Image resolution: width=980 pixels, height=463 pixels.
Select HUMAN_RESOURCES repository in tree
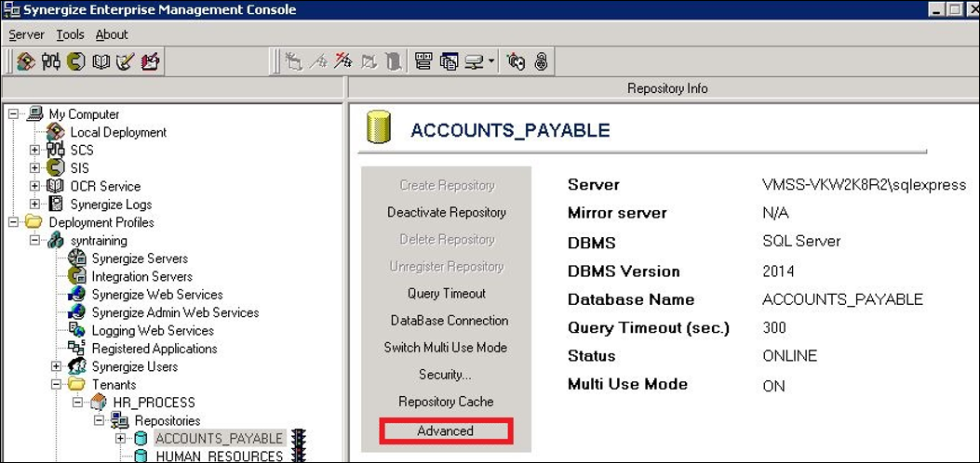[x=219, y=456]
